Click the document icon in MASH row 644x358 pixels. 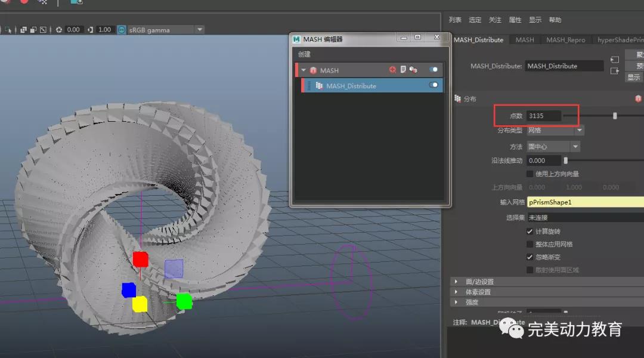[x=403, y=70]
